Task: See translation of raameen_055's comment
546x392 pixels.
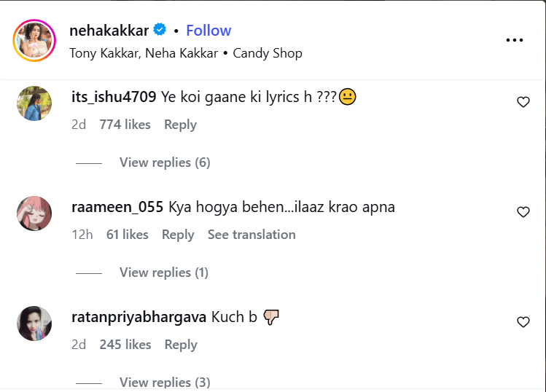Action: (251, 235)
